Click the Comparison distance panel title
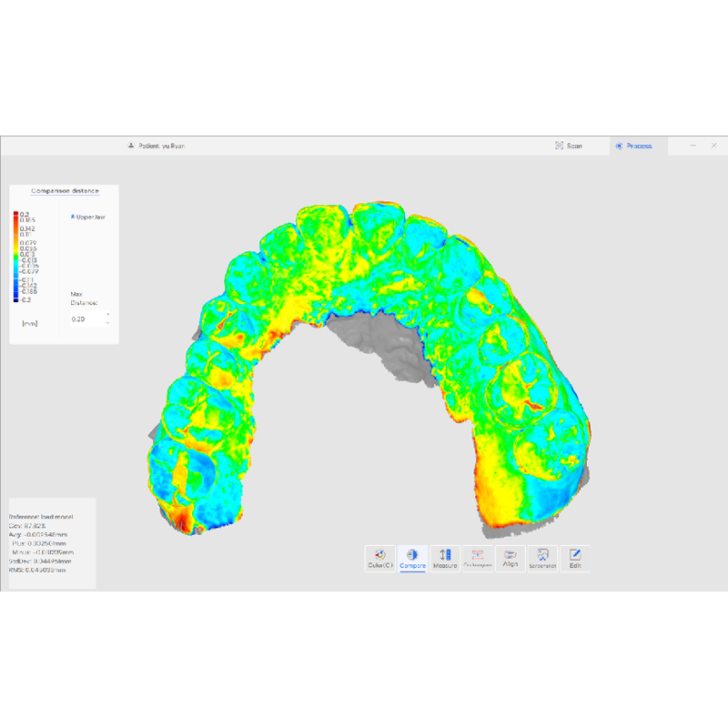Screen dimensions: 728x728 (64, 191)
